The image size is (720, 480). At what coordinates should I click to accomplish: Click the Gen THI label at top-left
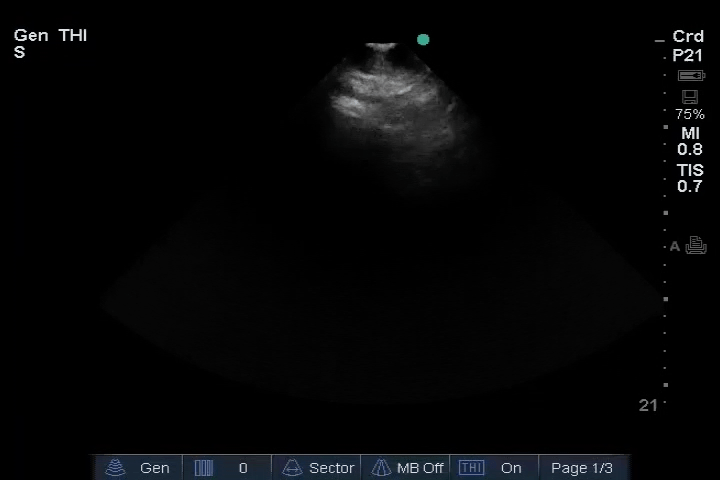point(50,36)
